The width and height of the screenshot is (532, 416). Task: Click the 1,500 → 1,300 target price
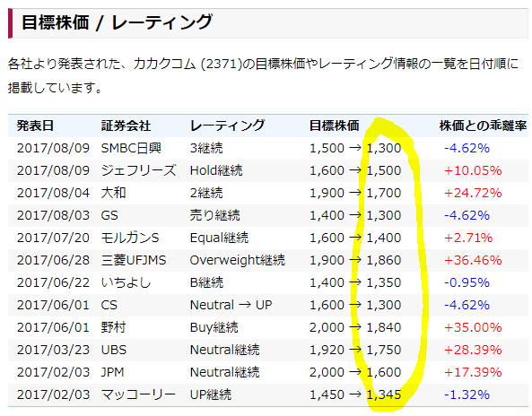(355, 148)
